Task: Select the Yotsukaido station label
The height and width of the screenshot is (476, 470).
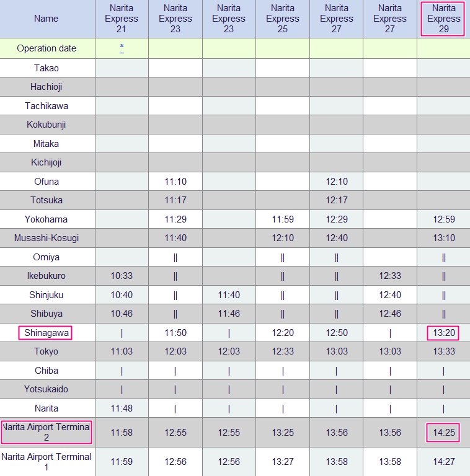Action: coord(46,389)
